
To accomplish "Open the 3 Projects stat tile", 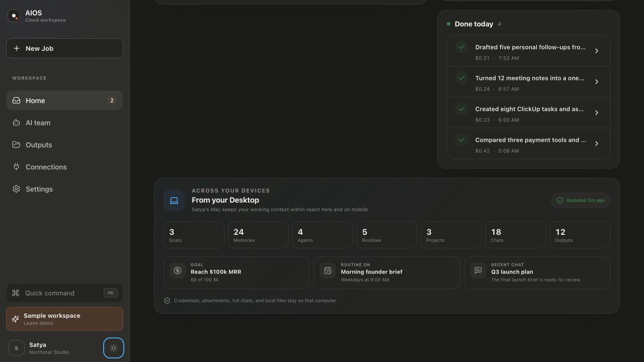I will 451,235.
